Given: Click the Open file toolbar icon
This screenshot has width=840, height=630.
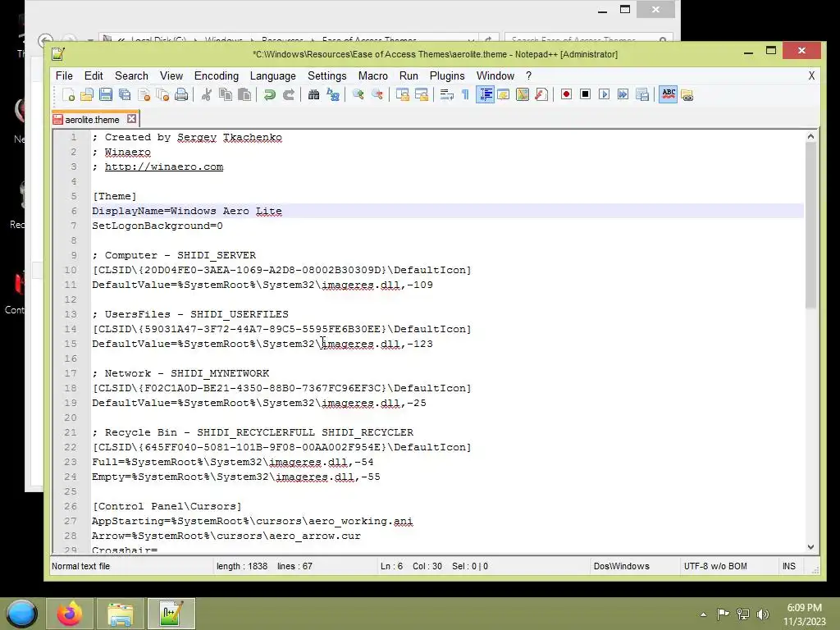Looking at the screenshot, I should (87, 95).
